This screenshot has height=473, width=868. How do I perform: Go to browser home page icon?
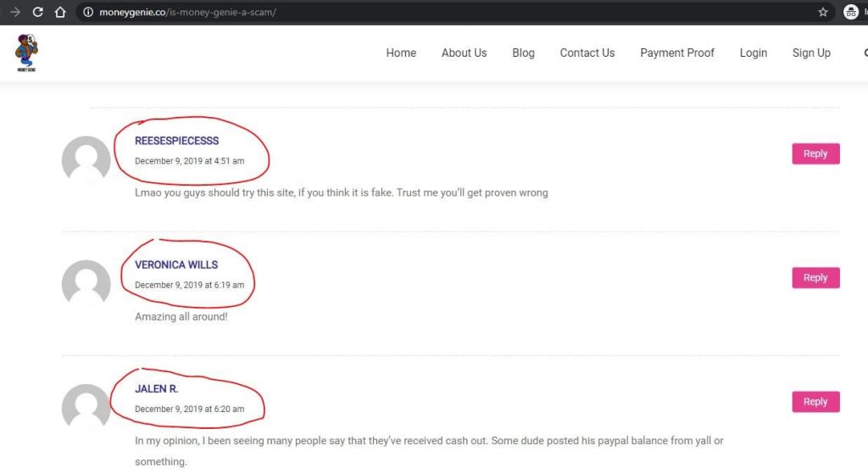pyautogui.click(x=60, y=12)
